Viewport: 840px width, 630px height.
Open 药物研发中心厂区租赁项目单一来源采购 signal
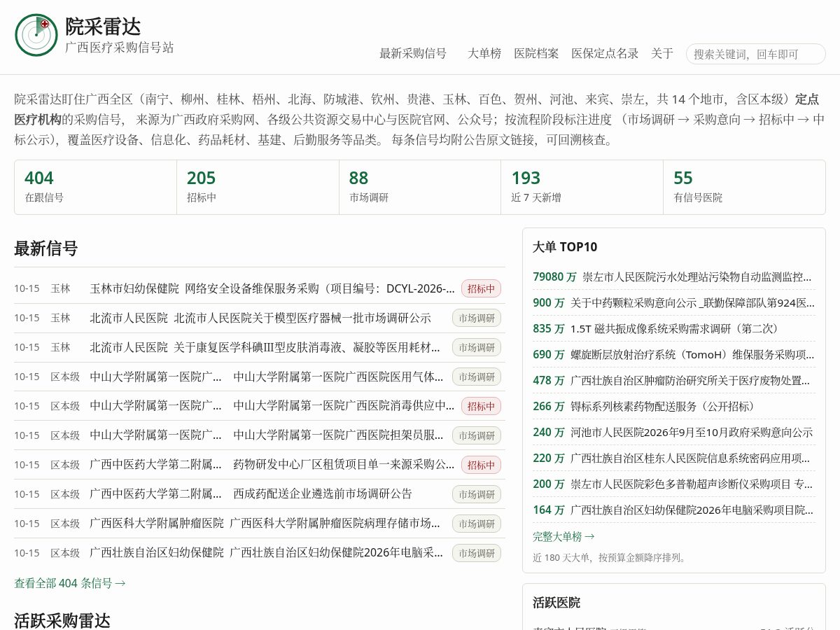[x=344, y=465]
